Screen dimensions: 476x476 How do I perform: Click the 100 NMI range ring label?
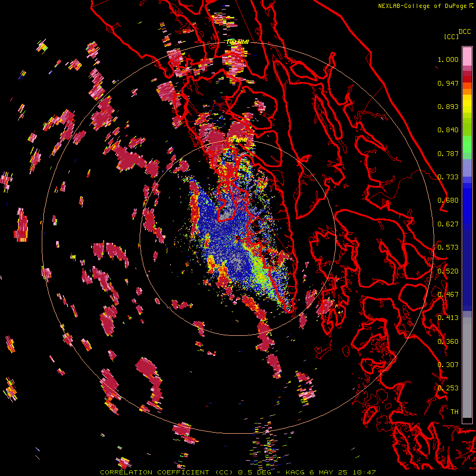tap(237, 42)
